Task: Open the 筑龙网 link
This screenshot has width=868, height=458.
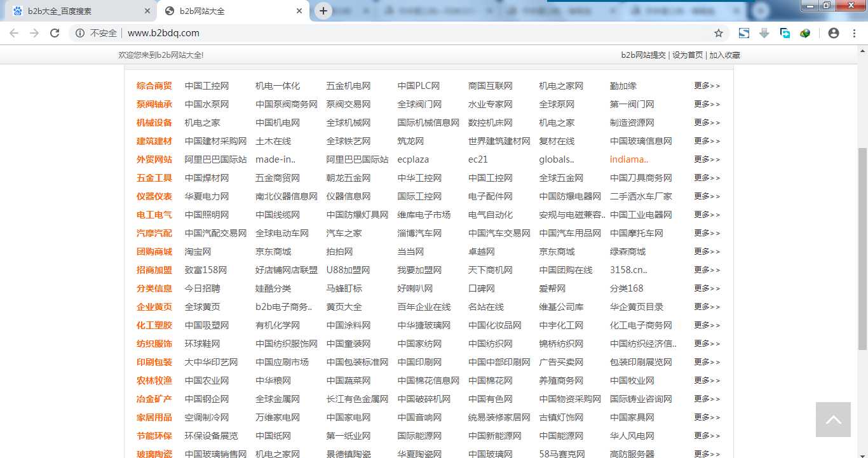Action: [x=411, y=141]
